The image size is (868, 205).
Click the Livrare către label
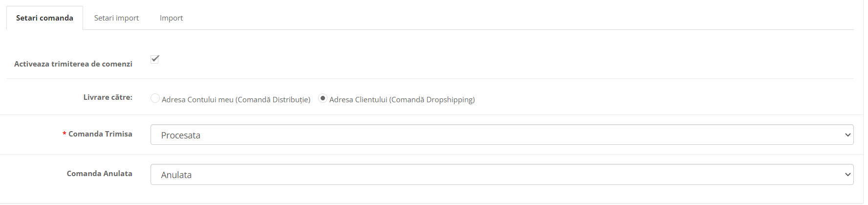coord(108,97)
